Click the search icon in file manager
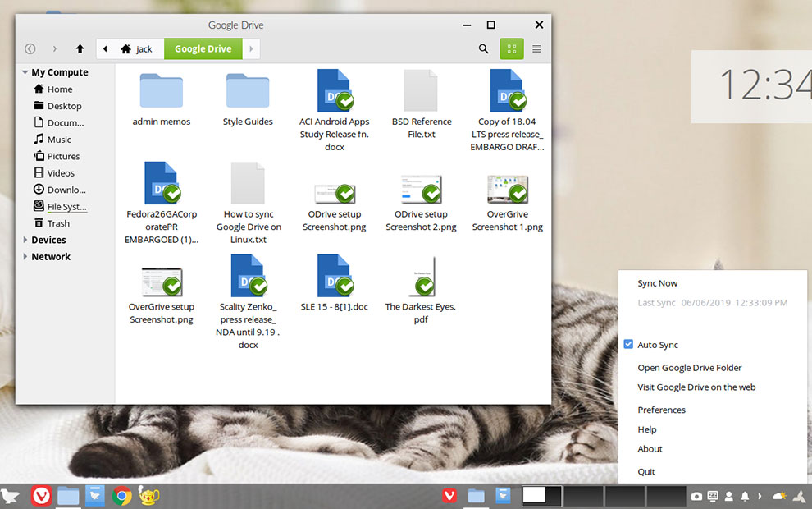This screenshot has width=812, height=509. click(483, 48)
